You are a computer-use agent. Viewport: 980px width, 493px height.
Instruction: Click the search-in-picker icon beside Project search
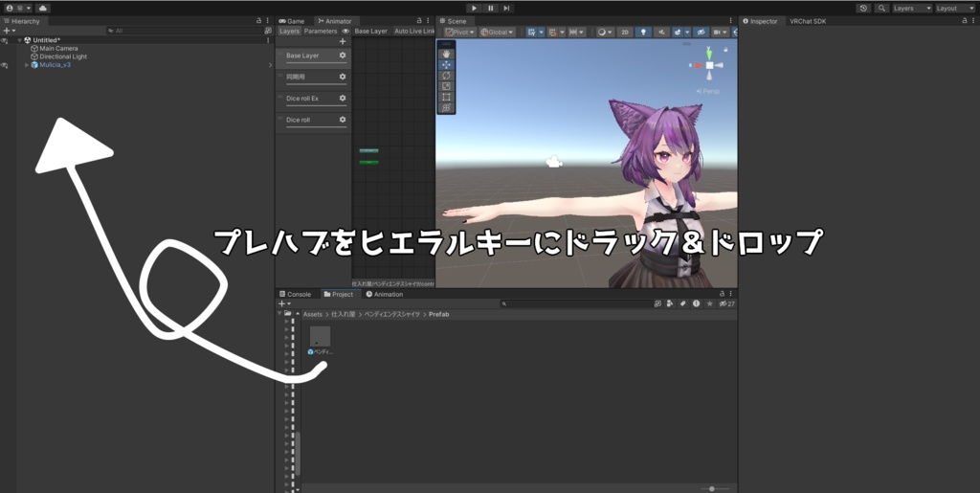pos(657,303)
